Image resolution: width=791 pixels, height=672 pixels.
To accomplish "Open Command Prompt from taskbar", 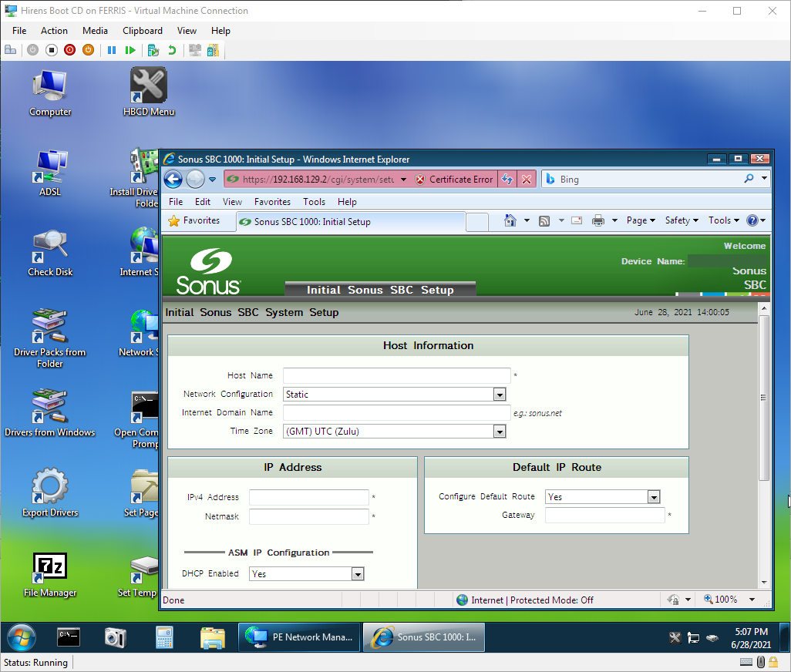I will (69, 637).
